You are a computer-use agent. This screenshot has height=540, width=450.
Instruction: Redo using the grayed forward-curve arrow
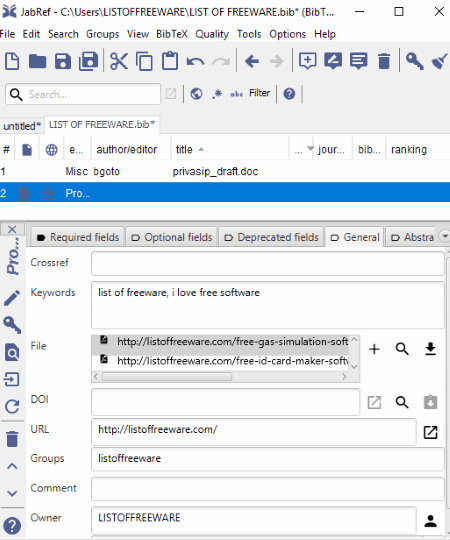(x=221, y=62)
